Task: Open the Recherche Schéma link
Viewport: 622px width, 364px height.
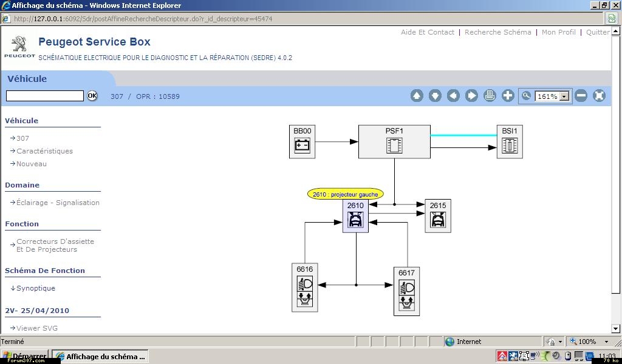Action: point(498,33)
